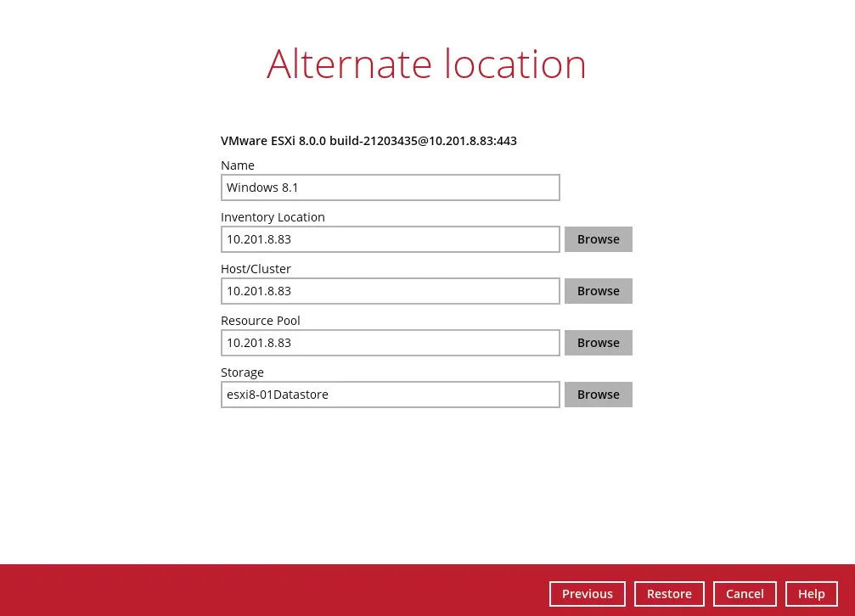
Task: Click the VMware ESXi 8.0.0 host text
Action: 368,141
